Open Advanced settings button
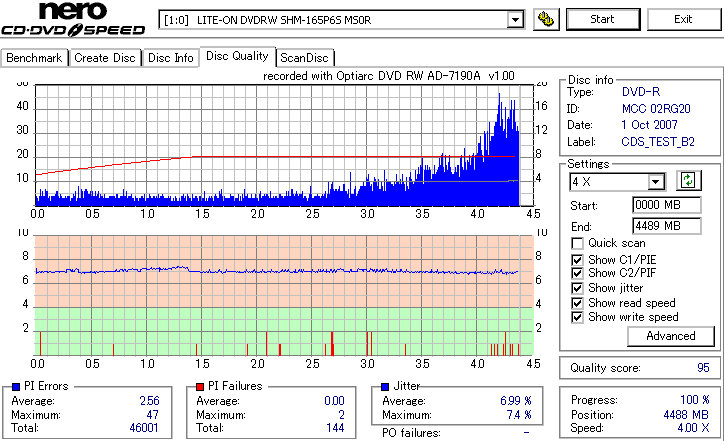Viewport: 724px width, 441px height. coord(670,336)
